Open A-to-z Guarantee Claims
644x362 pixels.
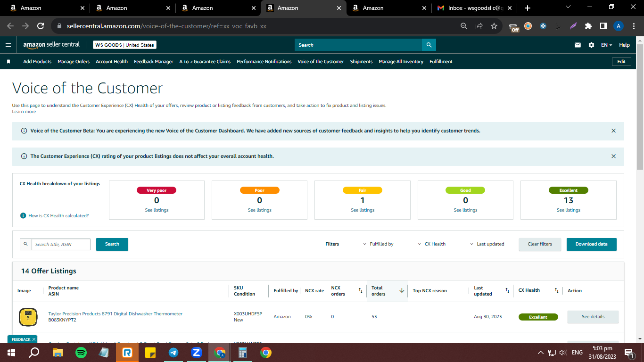coord(205,62)
